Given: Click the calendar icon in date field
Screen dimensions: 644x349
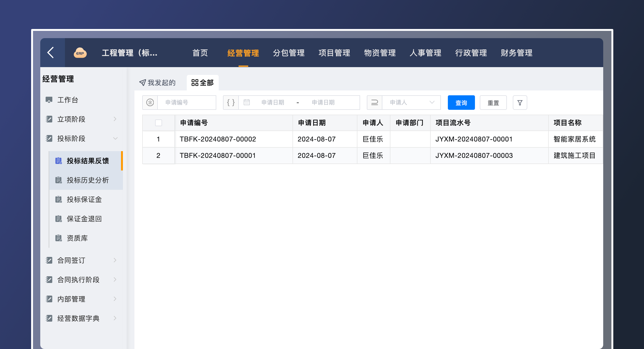Looking at the screenshot, I should coord(247,103).
